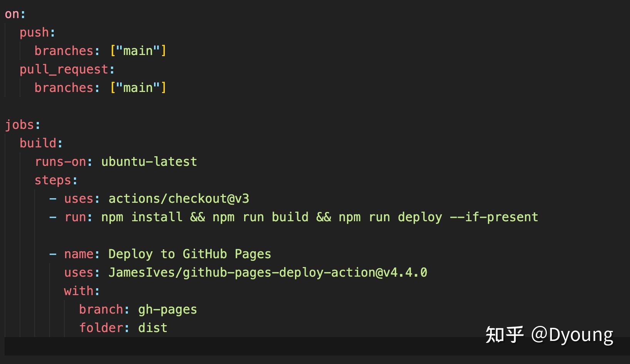The width and height of the screenshot is (630, 364).
Task: Select the gh-pages branch value
Action: [167, 309]
